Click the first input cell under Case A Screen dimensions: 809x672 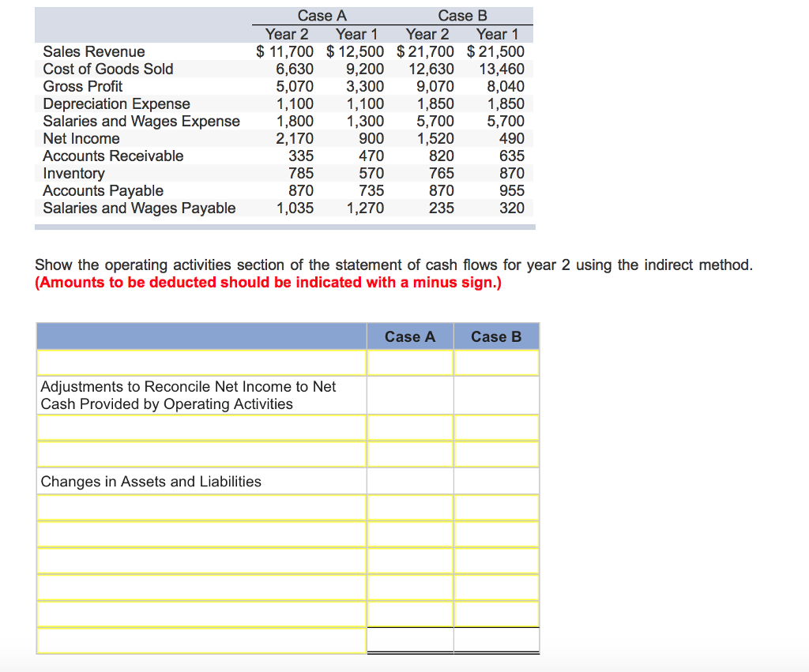click(x=409, y=362)
